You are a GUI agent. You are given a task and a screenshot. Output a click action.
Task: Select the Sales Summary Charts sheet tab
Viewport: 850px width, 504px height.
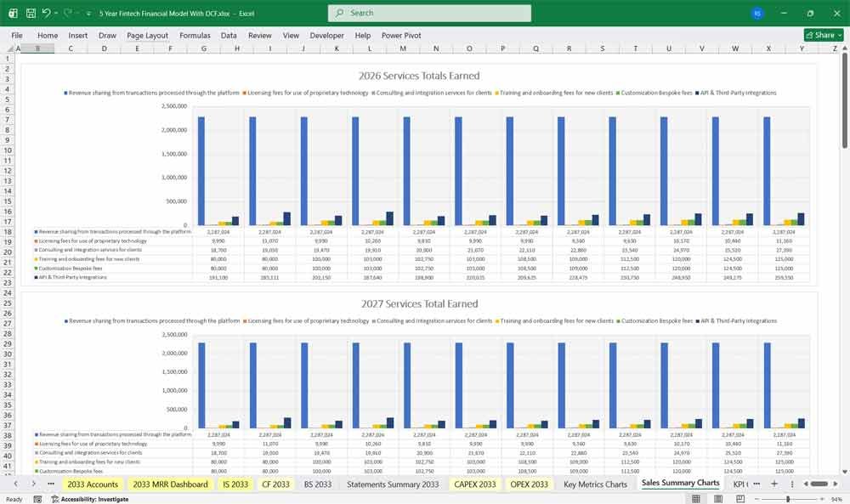pyautogui.click(x=680, y=483)
